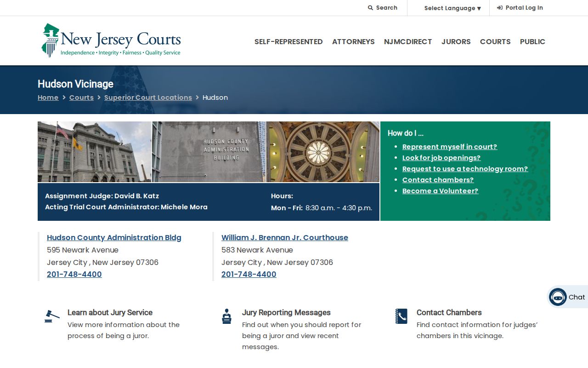Click the Portal Log In link

pos(520,8)
